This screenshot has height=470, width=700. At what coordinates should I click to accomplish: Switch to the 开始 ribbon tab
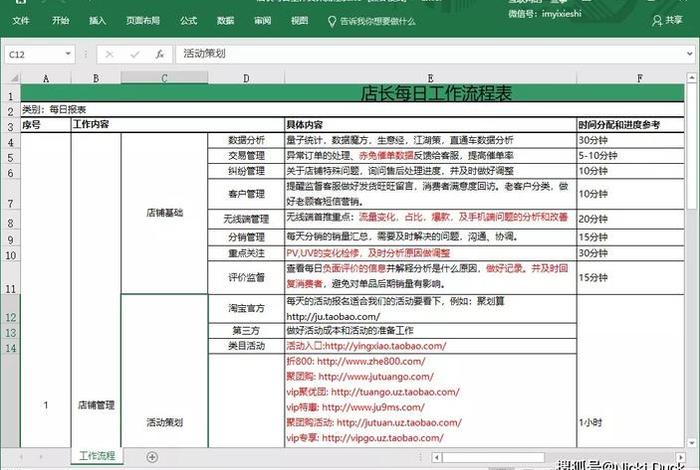point(60,21)
